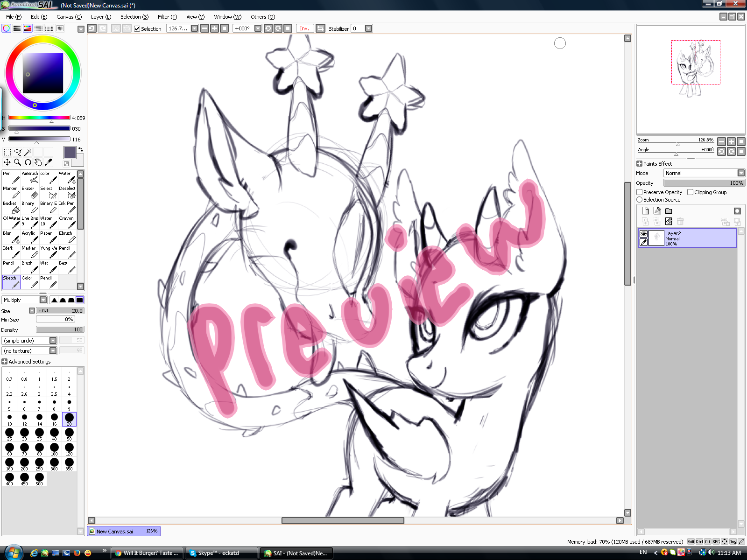Open the Others menu
This screenshot has height=560, width=747.
[263, 17]
